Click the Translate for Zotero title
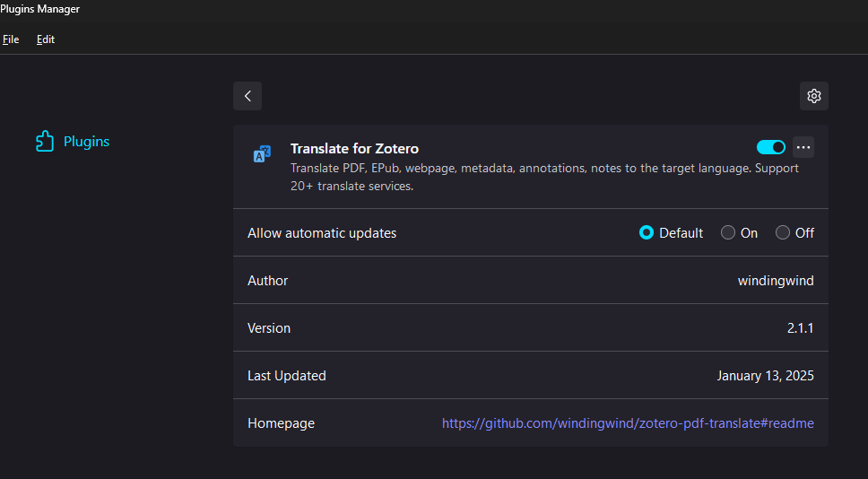The image size is (868, 479). point(354,148)
